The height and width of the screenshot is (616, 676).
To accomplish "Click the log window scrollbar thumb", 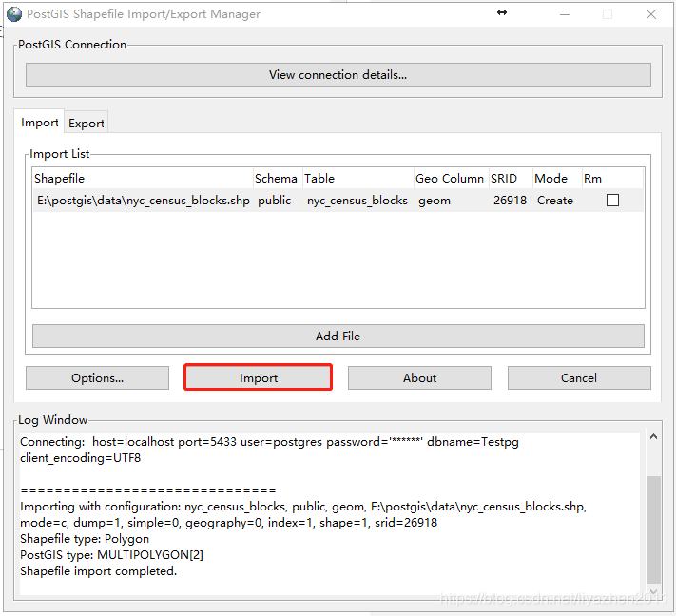I will (x=653, y=529).
